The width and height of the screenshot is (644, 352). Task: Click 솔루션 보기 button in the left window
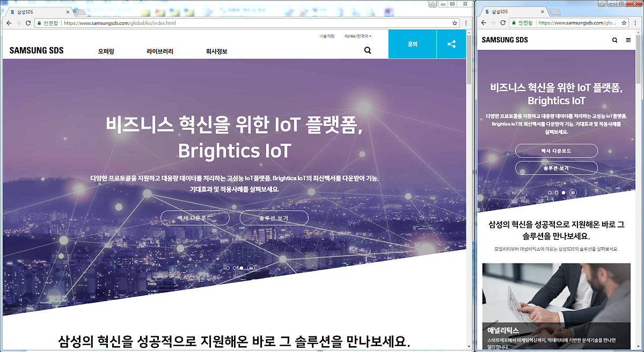point(274,218)
